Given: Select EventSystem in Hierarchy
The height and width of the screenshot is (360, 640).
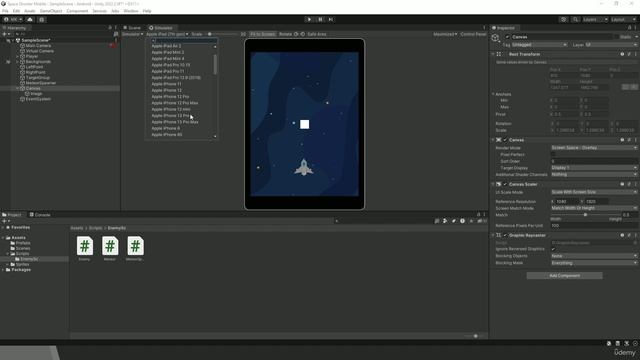Looking at the screenshot, I should (38, 99).
